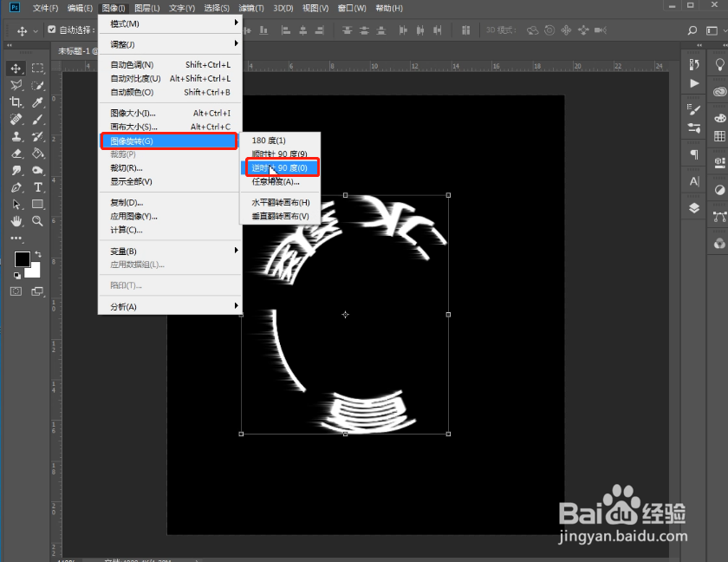Image resolution: width=728 pixels, height=562 pixels.
Task: Choose Auto Color menu entry
Action: 170,92
